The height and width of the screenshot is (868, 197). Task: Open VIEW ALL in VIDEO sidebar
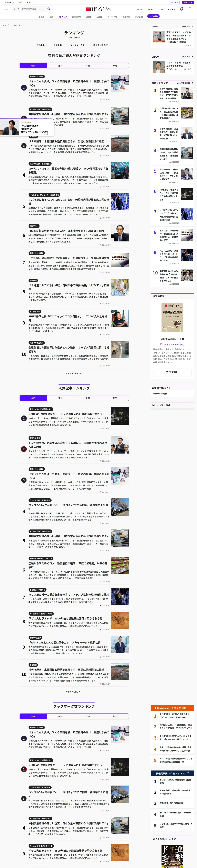188,57
